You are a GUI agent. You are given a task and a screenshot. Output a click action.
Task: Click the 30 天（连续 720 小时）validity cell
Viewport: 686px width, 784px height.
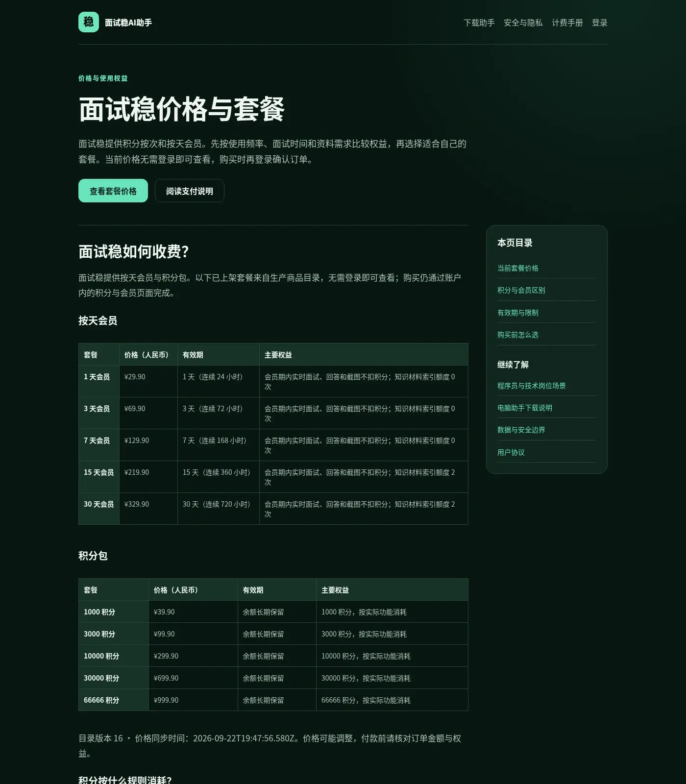[219, 509]
